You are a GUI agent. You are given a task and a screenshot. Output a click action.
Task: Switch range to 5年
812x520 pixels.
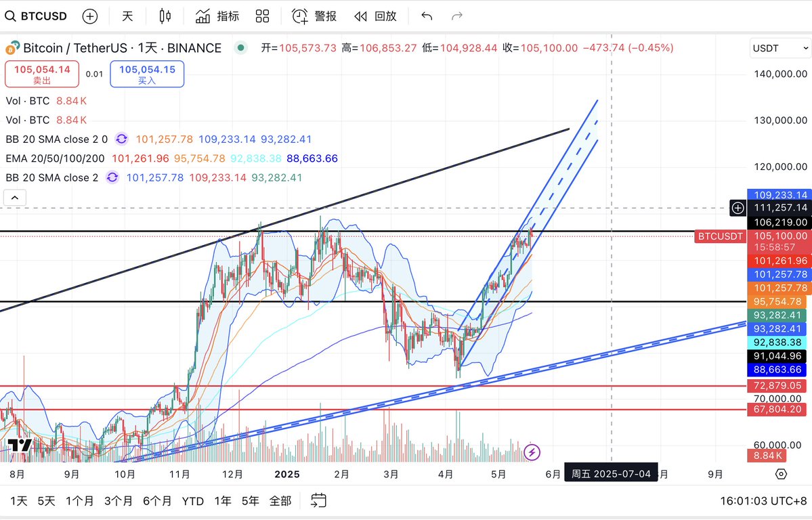[250, 501]
